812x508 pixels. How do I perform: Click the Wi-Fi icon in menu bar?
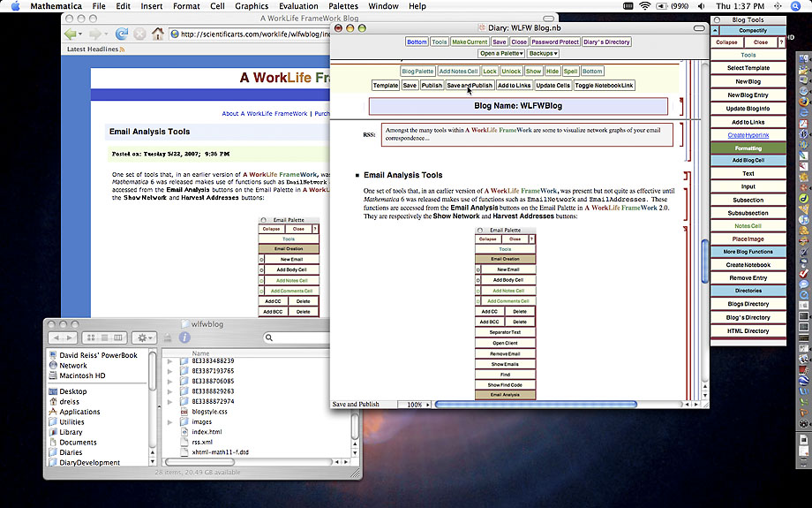[644, 6]
